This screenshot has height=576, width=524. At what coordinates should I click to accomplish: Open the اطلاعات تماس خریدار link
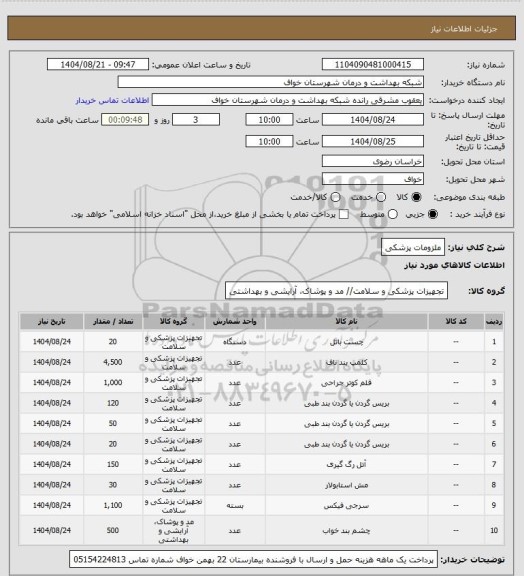(x=112, y=100)
